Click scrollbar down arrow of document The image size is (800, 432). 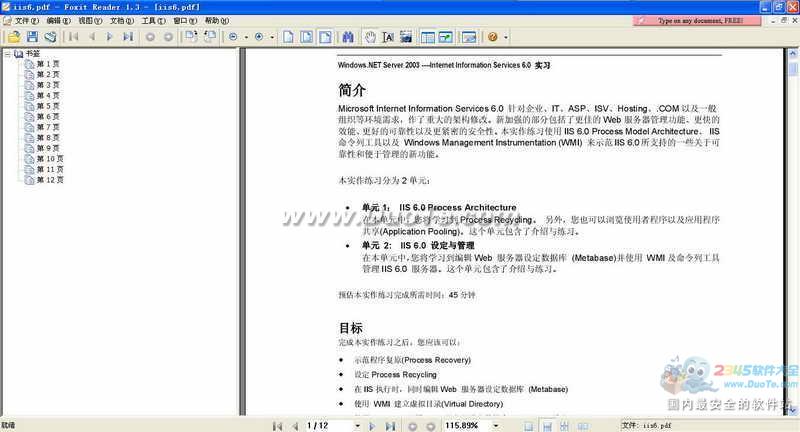793,410
